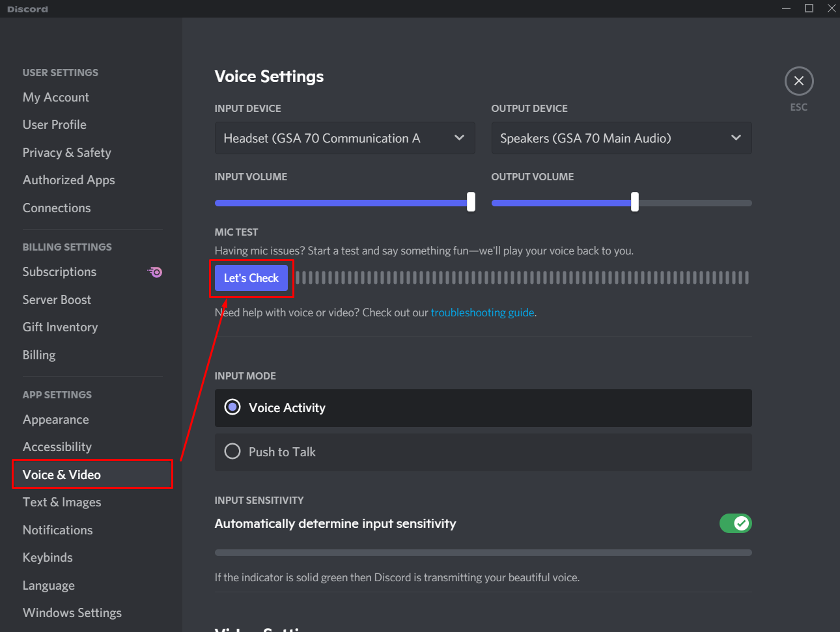Viewport: 840px width, 632px height.
Task: Click the Output Volume slider handle
Action: tap(635, 202)
